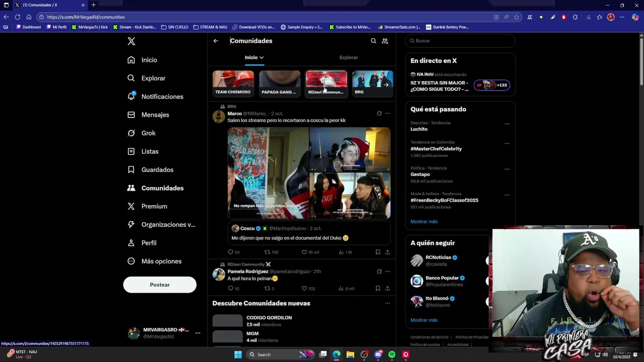Open Premium in the sidebar

tap(154, 206)
